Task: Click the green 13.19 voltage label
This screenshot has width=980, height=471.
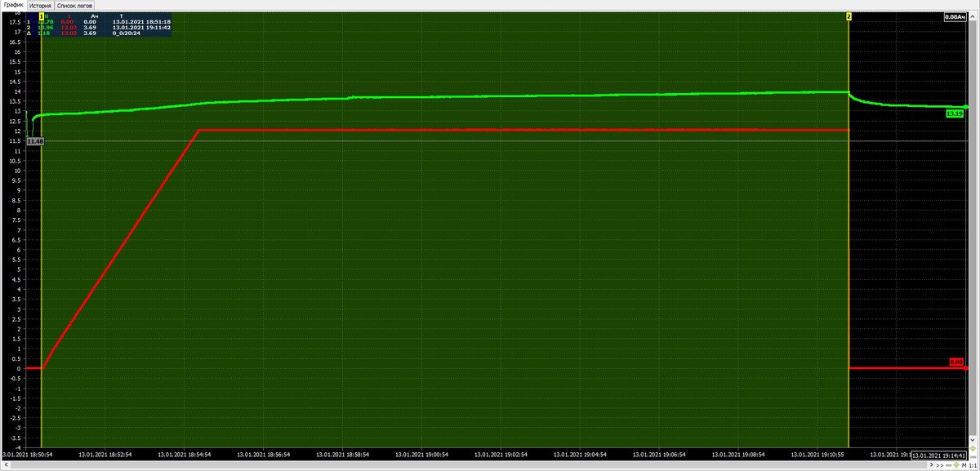Action: tap(954, 113)
